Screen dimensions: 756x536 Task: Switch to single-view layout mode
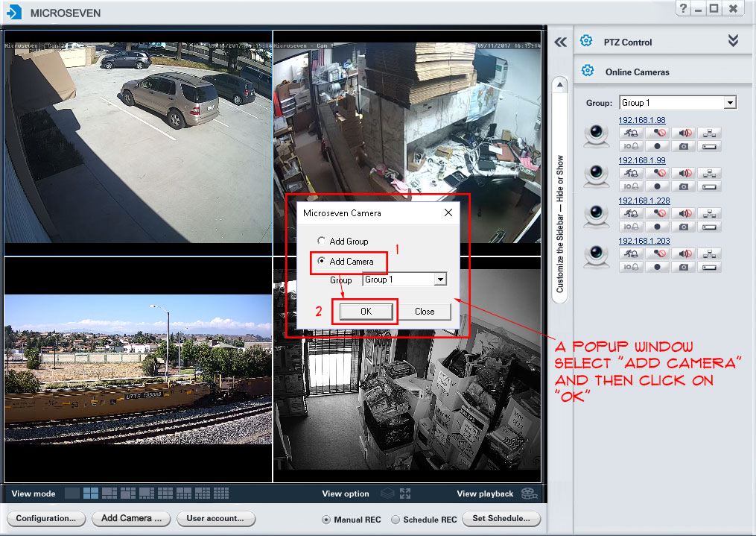72,493
